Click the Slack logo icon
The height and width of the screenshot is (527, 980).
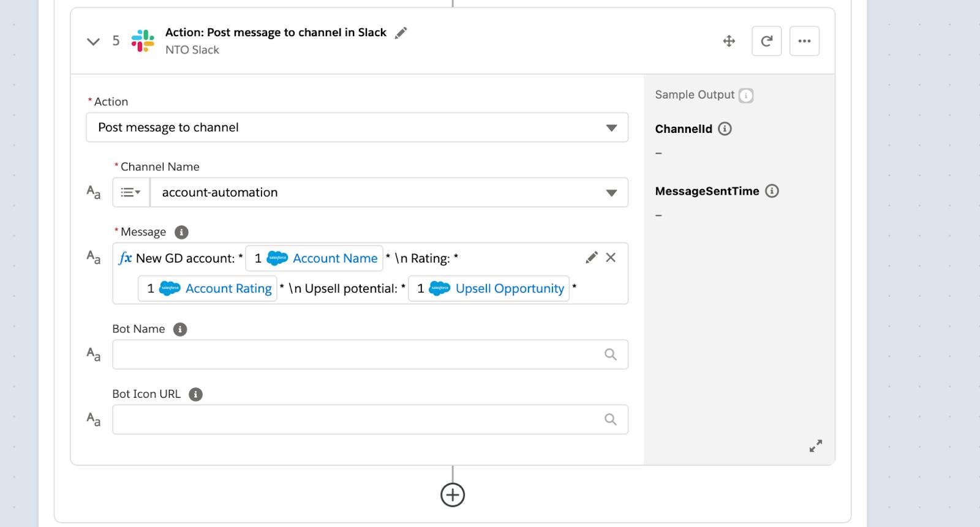coord(143,41)
